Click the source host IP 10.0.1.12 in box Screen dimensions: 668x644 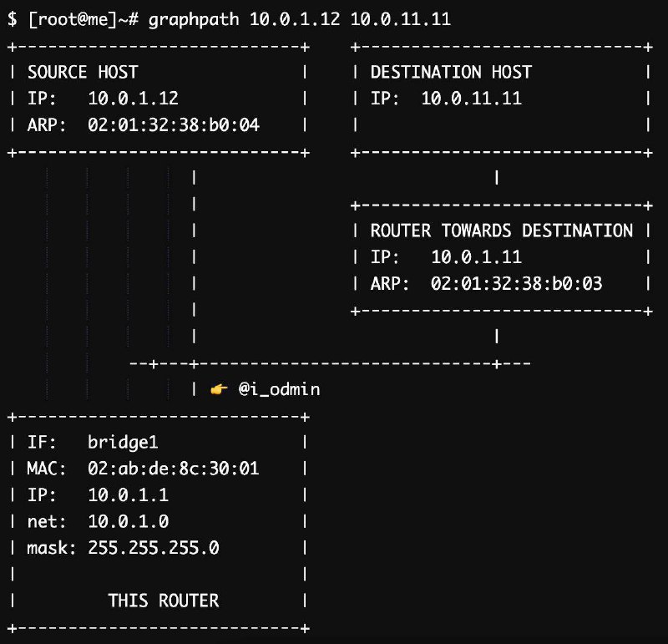(x=133, y=99)
